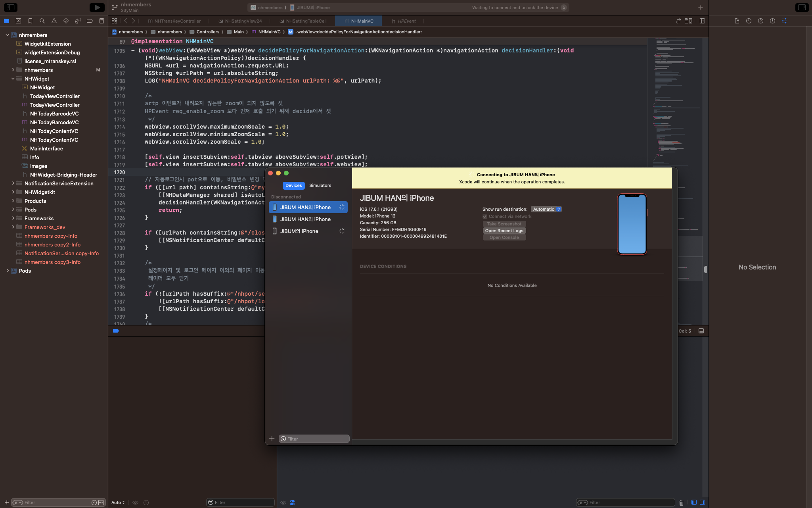Click the trash icon in debug console
812x508 pixels.
click(681, 502)
